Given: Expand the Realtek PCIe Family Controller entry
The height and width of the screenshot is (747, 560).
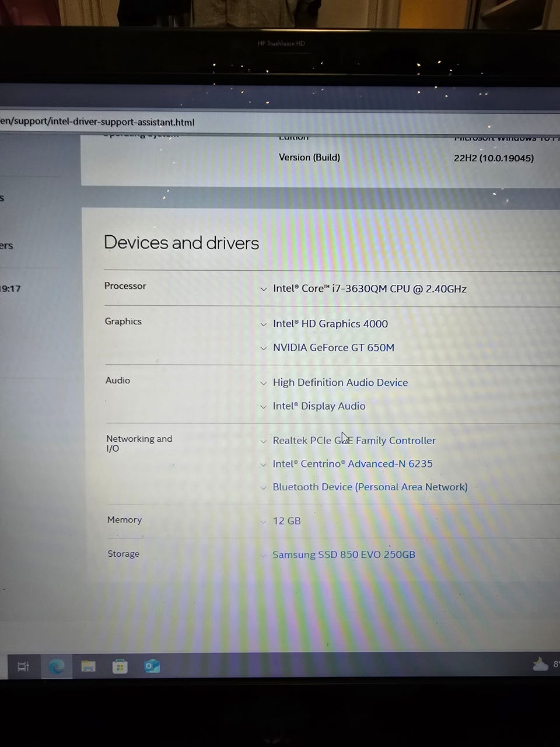Looking at the screenshot, I should [264, 441].
